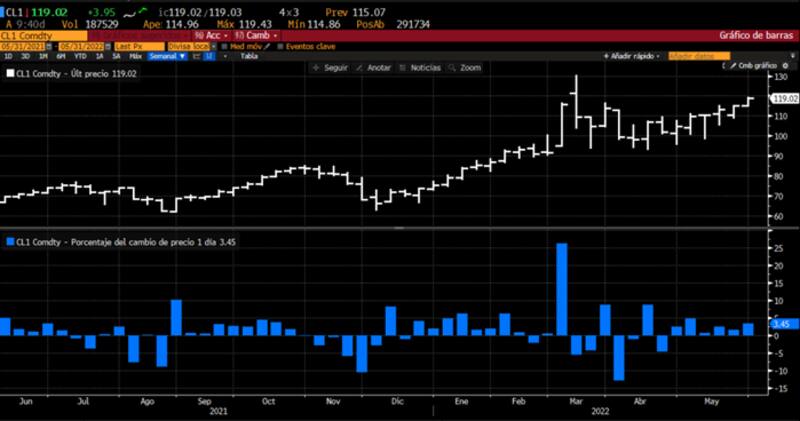Screen dimensions: 800x421
Task: Toggle CL1 Comdty Últ precio legend box
Action: coord(10,73)
